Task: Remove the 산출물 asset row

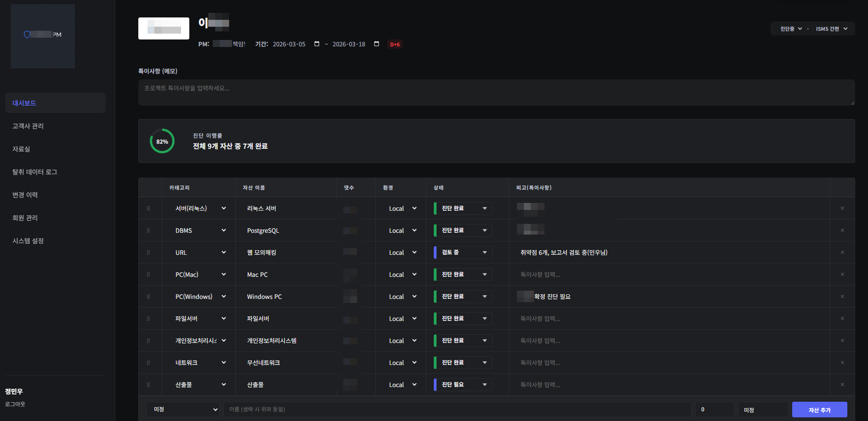Action: [x=842, y=385]
